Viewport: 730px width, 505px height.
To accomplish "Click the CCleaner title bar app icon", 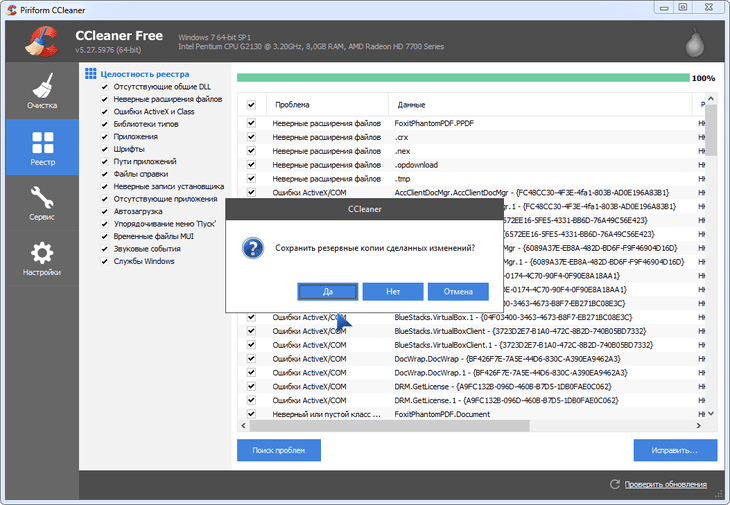I will 12,10.
